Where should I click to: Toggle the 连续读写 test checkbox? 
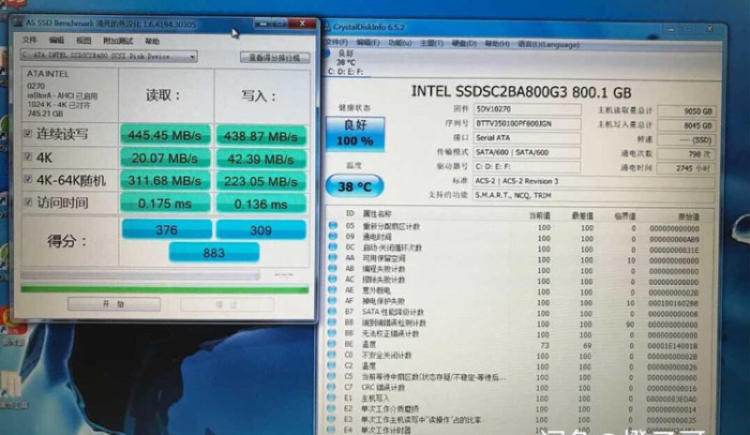point(27,133)
